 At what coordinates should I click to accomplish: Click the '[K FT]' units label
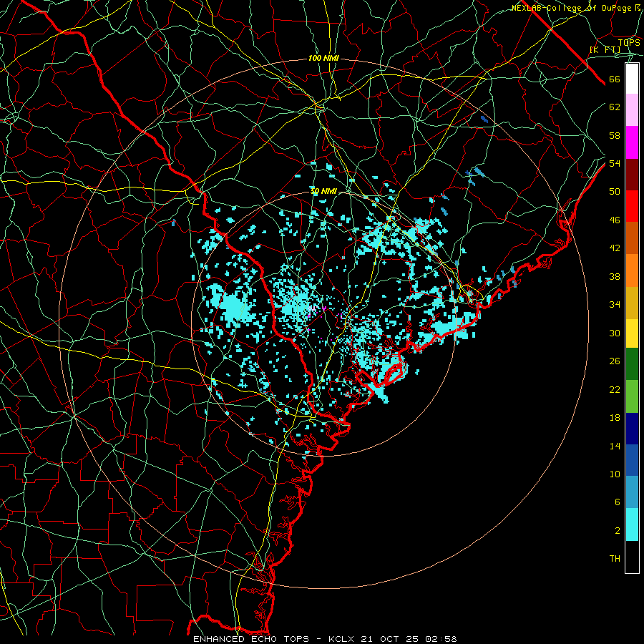click(605, 49)
